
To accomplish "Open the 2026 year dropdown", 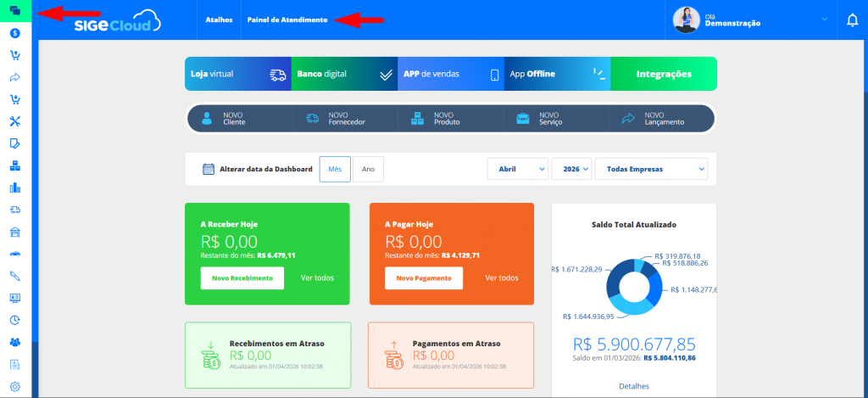I will coord(571,169).
